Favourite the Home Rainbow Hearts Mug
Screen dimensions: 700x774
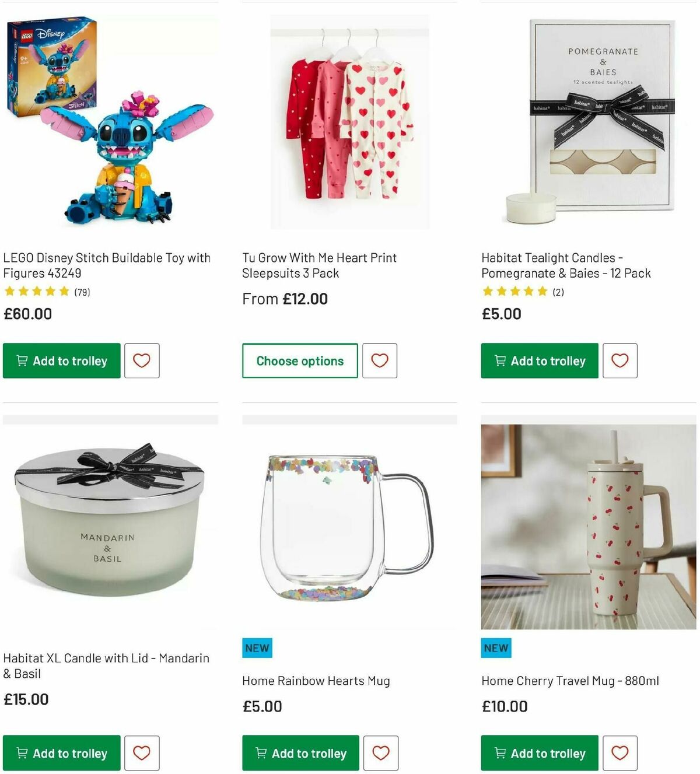point(380,753)
